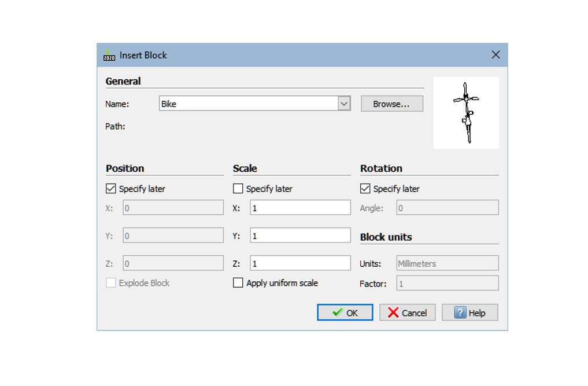Click the Bike block preview thumbnail
588x386 pixels.
[x=466, y=113]
